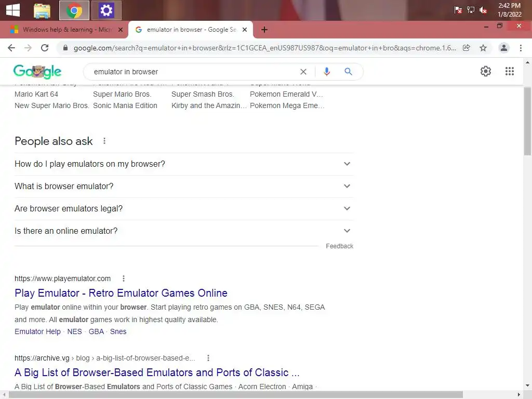Open the Emulator Help sitelink
The image size is (532, 399).
[37, 331]
